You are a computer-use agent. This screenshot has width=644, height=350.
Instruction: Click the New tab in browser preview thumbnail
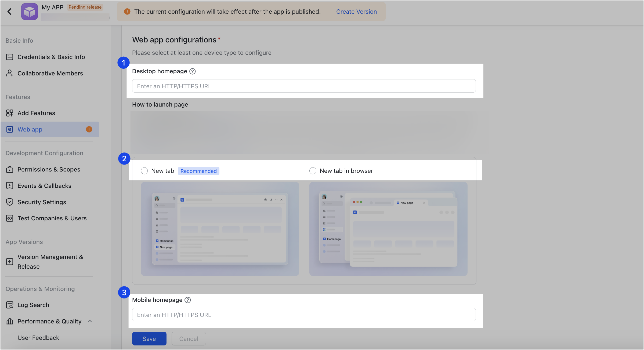(x=388, y=229)
